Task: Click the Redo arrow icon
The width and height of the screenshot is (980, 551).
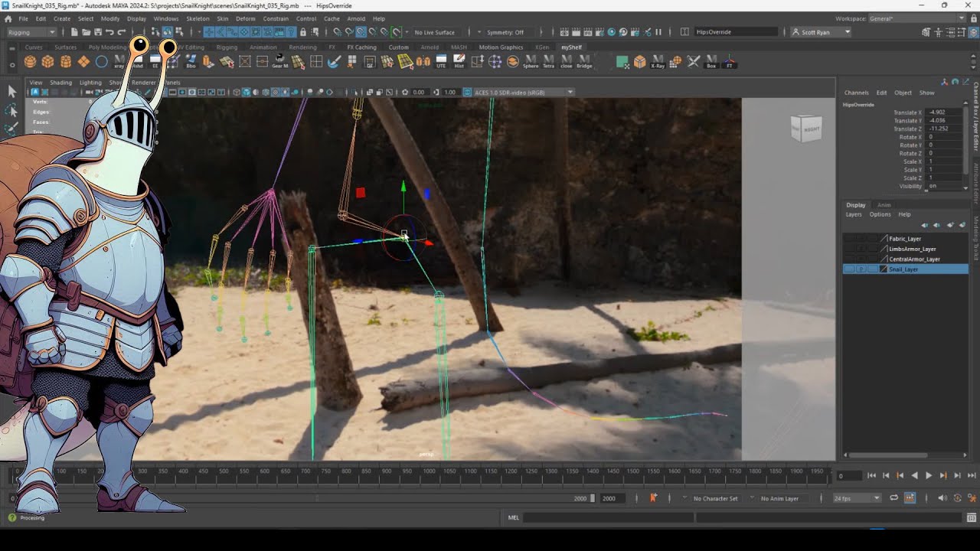Action: point(122,32)
